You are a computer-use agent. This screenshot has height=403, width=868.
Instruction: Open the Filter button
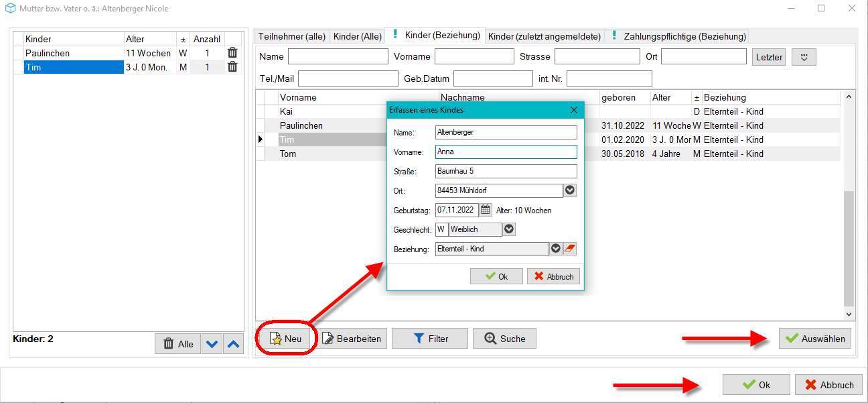[x=430, y=339]
